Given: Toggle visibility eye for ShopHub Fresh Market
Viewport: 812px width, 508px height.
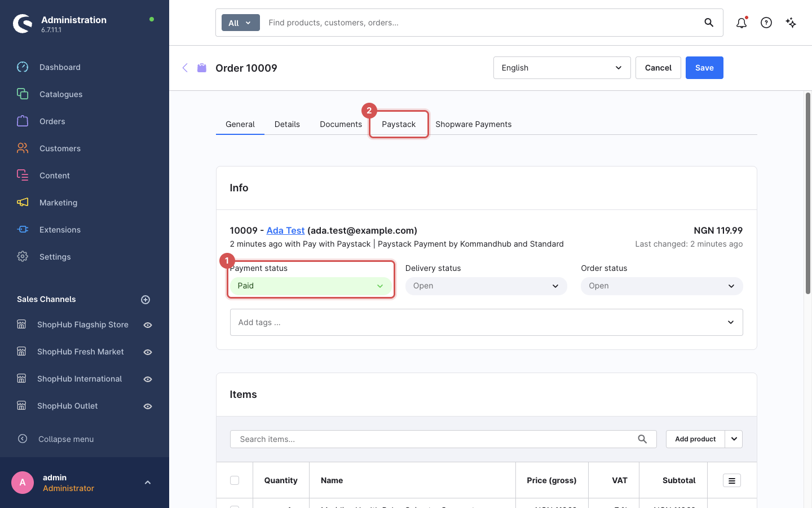Looking at the screenshot, I should coord(148,352).
